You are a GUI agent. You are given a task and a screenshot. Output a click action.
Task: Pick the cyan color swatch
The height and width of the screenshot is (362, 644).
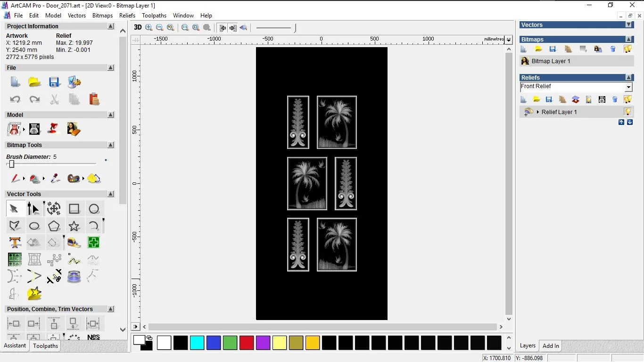[197, 343]
